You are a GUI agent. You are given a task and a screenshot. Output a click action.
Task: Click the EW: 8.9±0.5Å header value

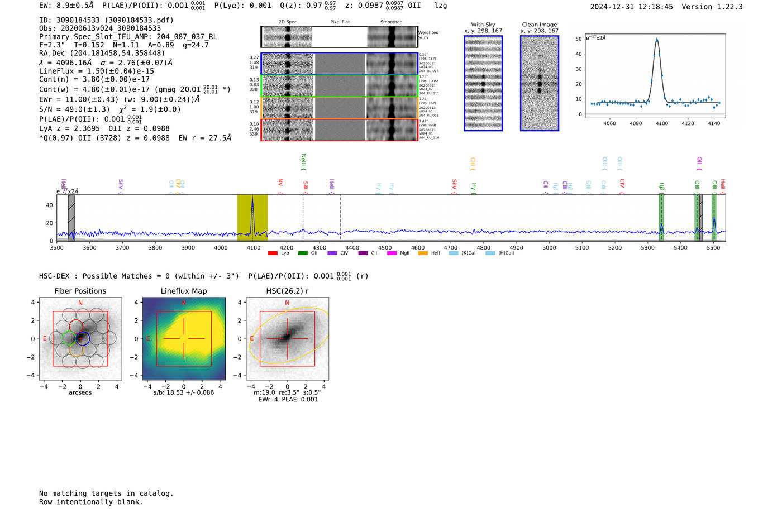pos(66,5)
